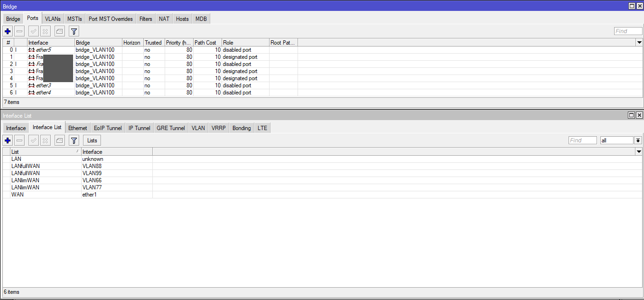Open the GRE Tunnel tab
Viewport: 644px width, 300px height.
(171, 128)
